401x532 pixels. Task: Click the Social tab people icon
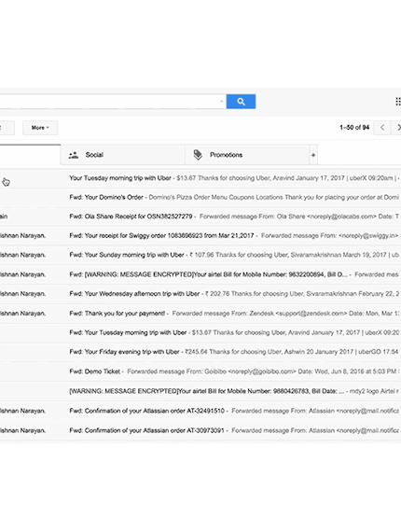pos(74,155)
